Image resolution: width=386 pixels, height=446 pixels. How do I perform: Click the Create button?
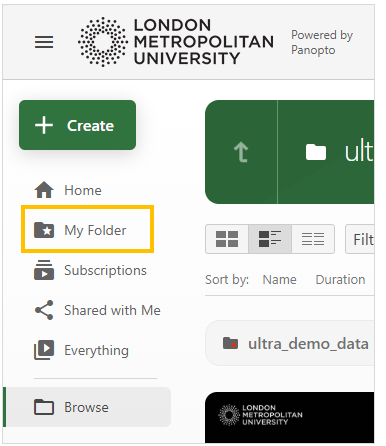(77, 125)
